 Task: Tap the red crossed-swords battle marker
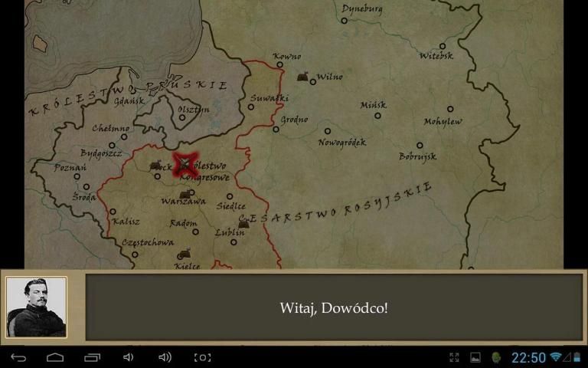click(185, 164)
